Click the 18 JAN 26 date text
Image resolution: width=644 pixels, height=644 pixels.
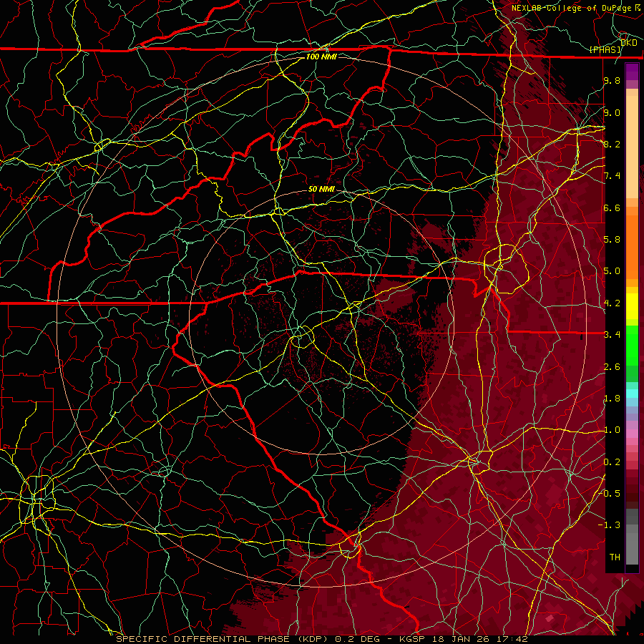[459, 639]
